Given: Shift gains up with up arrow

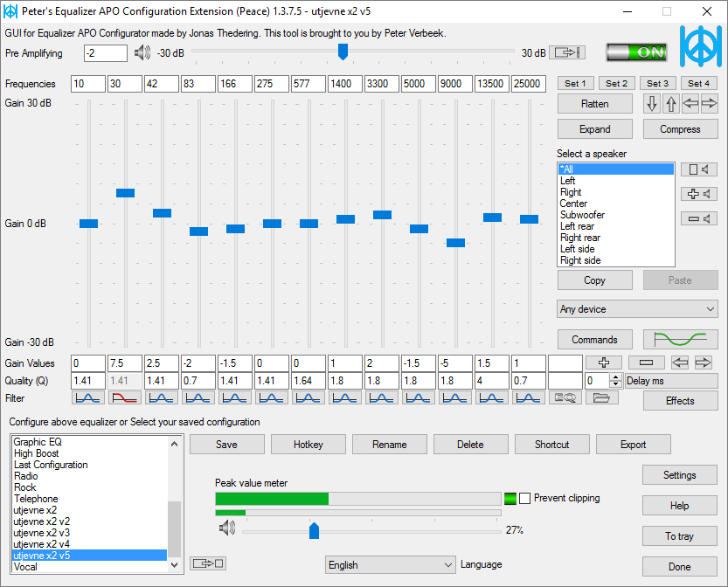Looking at the screenshot, I should pyautogui.click(x=671, y=104).
